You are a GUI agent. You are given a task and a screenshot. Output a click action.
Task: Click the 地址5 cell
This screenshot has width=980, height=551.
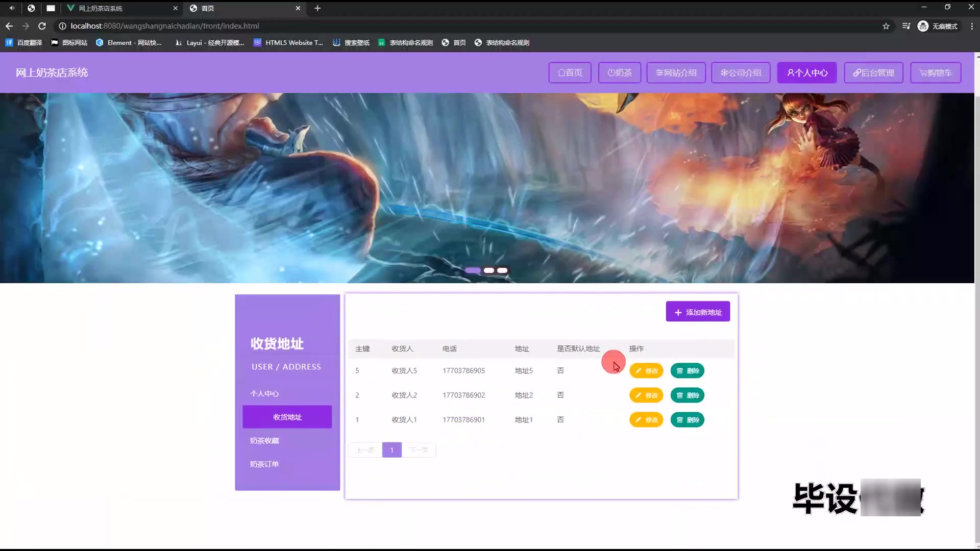pyautogui.click(x=524, y=371)
